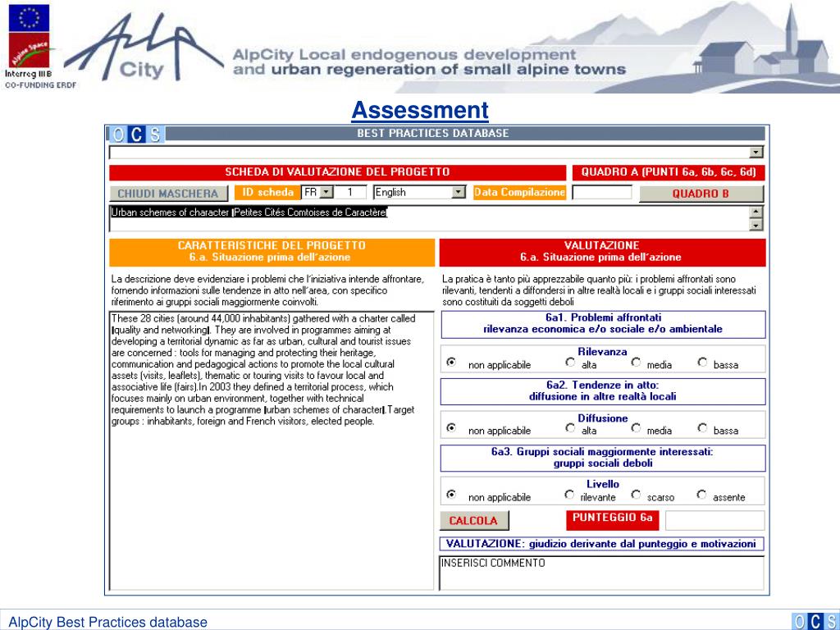The width and height of the screenshot is (840, 630).
Task: Select 'media' under Diffusione
Action: (x=636, y=427)
